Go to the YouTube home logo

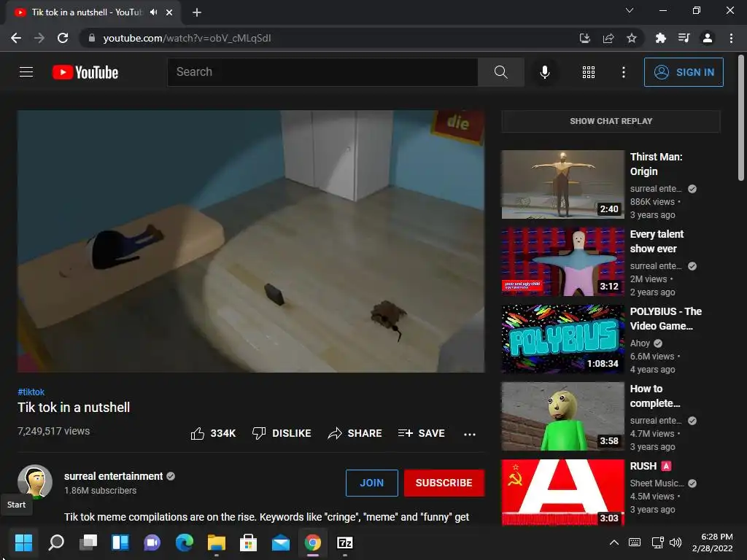85,72
